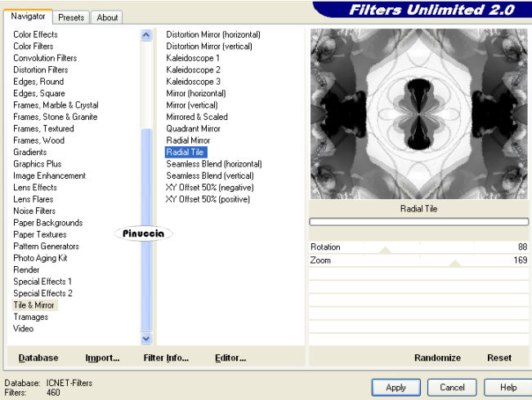532x400 pixels.
Task: Choose Seamless Blend (vertical) filter
Action: coord(210,176)
